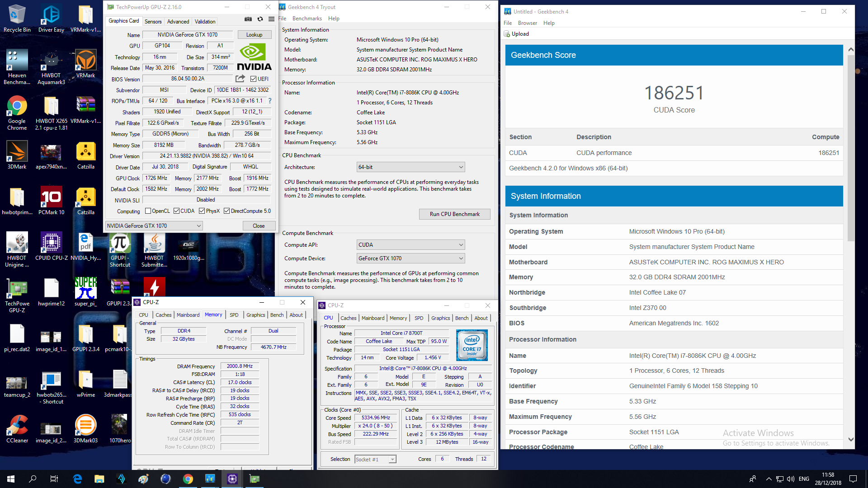This screenshot has height=488, width=868.
Task: Open the Heaven Benchmark desktop icon
Action: coord(17,67)
